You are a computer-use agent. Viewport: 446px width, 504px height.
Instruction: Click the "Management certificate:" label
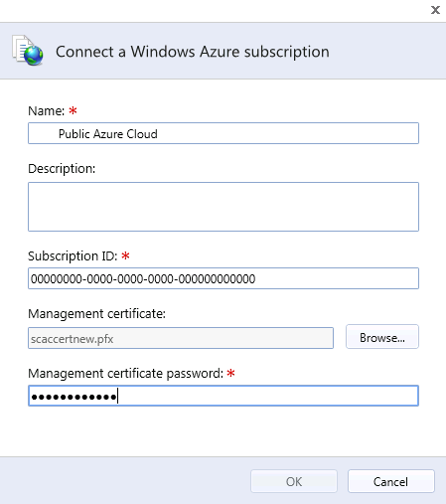pos(96,314)
